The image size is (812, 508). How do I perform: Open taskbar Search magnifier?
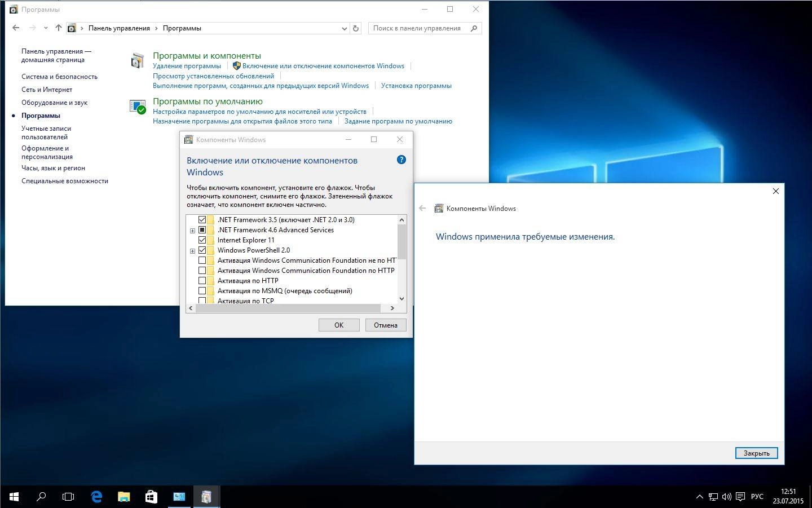tap(41, 497)
